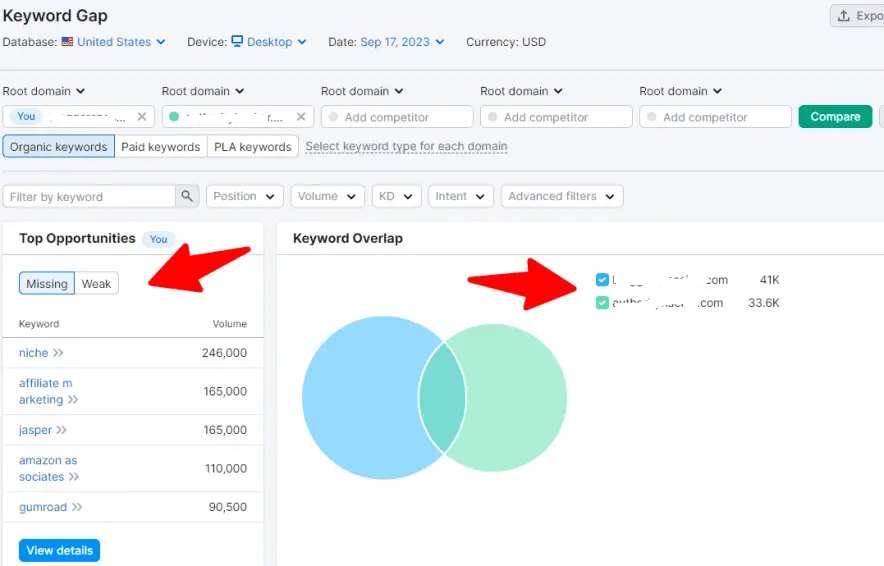Click double-chevron icon next to gumroad
The width and height of the screenshot is (884, 566).
pos(77,507)
